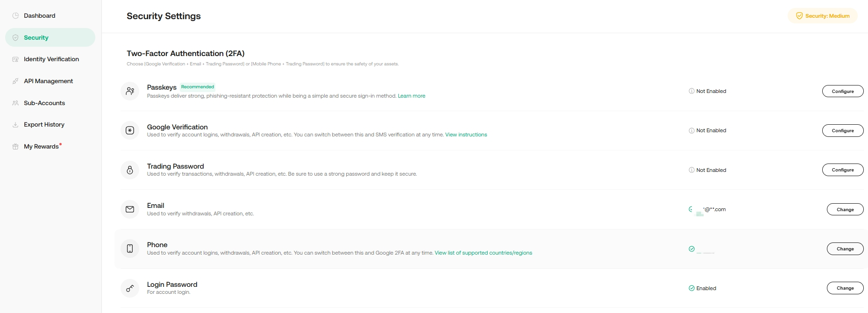The width and height of the screenshot is (868, 313).
Task: Go to Identity Verification page
Action: point(51,59)
